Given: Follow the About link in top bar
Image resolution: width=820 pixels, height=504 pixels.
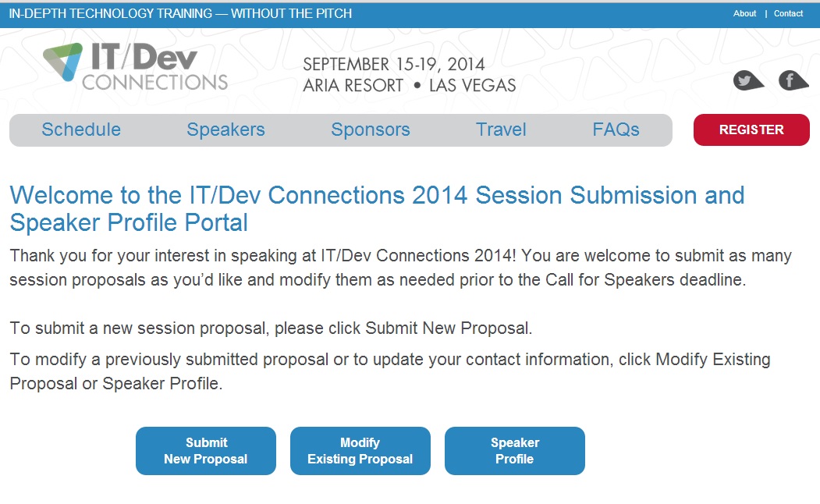Looking at the screenshot, I should [x=744, y=13].
